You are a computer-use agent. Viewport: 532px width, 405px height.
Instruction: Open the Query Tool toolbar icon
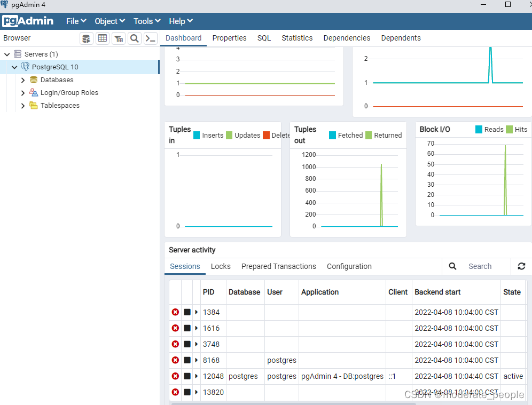pyautogui.click(x=87, y=38)
